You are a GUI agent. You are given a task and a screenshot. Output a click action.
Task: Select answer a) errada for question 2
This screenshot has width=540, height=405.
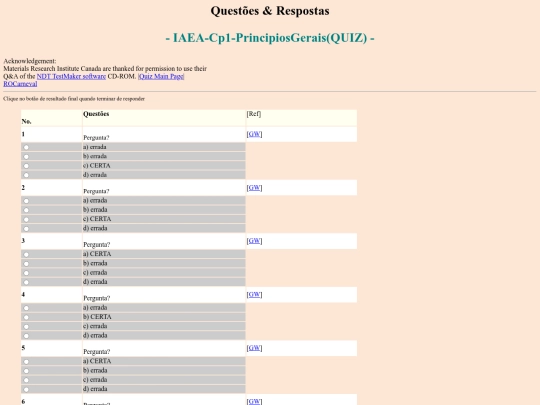click(x=26, y=201)
